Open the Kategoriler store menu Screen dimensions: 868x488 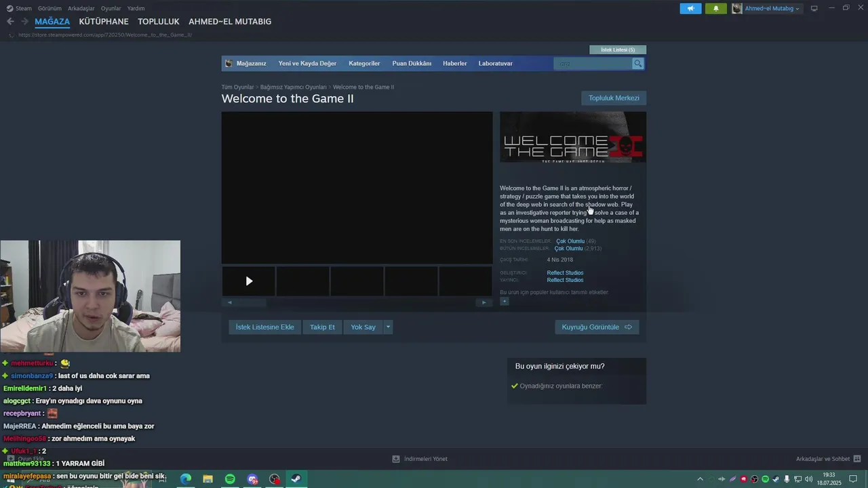click(x=364, y=64)
